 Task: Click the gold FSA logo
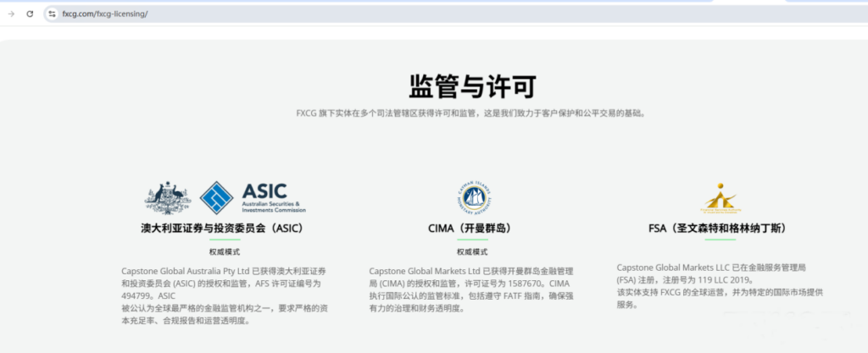click(x=721, y=198)
